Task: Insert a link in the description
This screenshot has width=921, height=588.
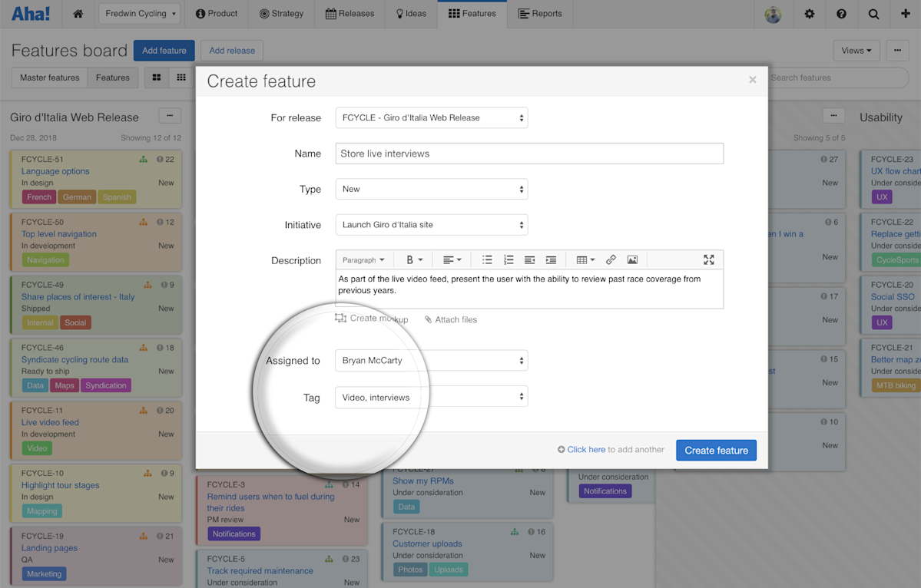Action: click(611, 259)
